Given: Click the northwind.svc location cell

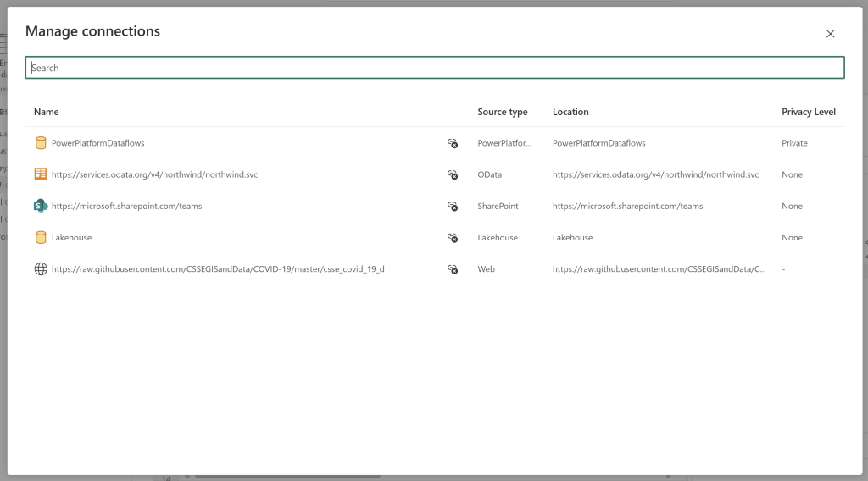Looking at the screenshot, I should (655, 174).
